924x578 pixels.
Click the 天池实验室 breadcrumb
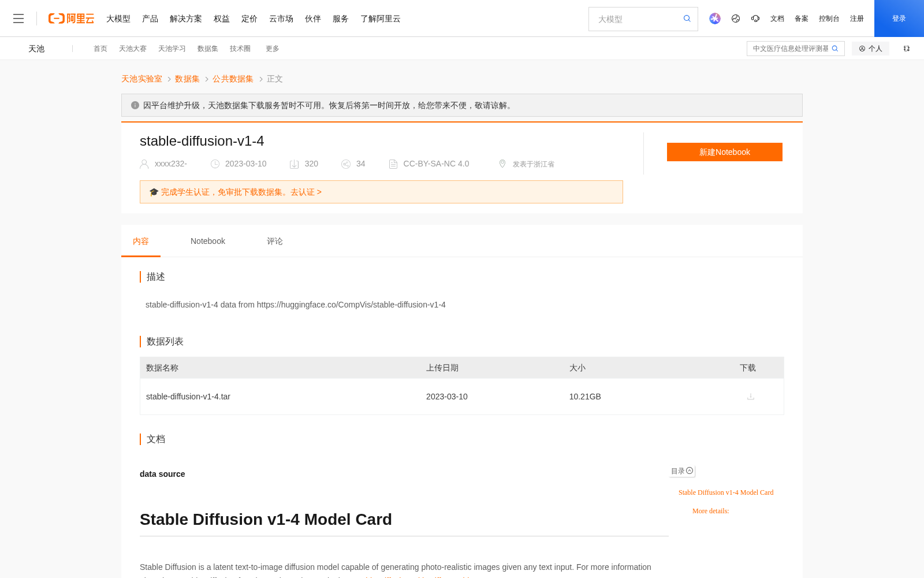[x=141, y=79]
